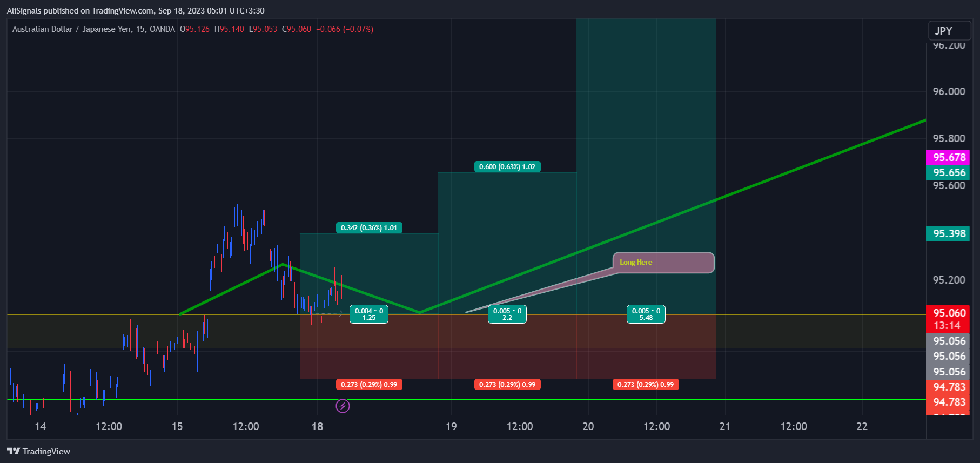Click the 95.800 price axis level
This screenshot has height=463, width=980.
[949, 138]
